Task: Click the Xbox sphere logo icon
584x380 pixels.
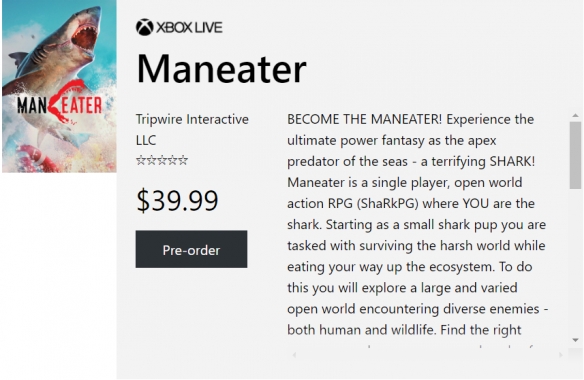Action: click(x=145, y=27)
